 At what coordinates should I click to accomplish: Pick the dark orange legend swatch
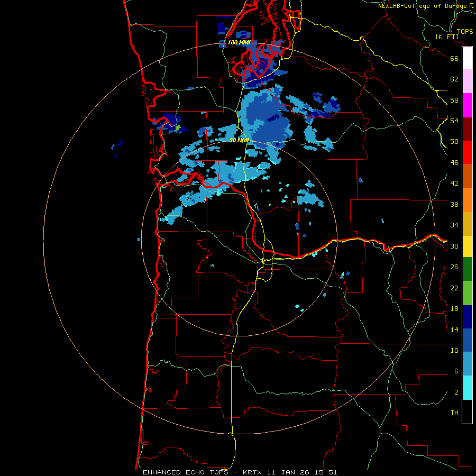click(x=467, y=176)
